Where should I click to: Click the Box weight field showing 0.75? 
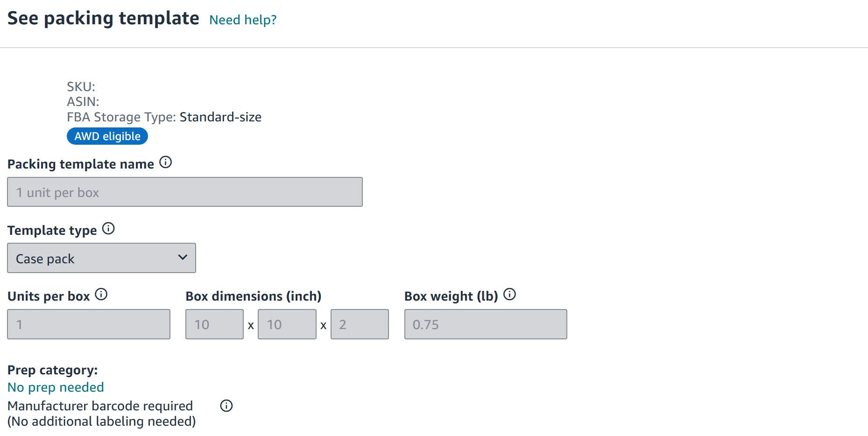tap(485, 324)
